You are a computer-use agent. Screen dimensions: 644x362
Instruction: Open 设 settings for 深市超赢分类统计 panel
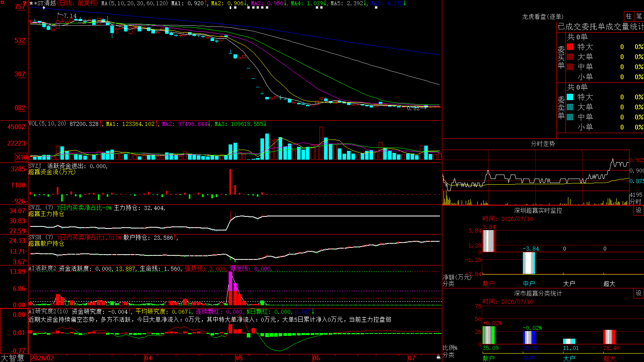[x=639, y=293]
